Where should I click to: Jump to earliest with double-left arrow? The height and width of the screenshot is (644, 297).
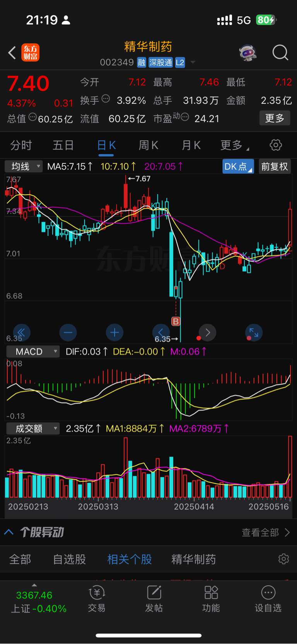coord(22,332)
